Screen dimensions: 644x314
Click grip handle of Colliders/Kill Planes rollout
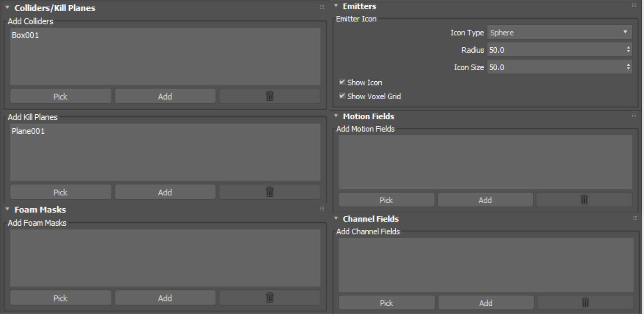point(322,7)
